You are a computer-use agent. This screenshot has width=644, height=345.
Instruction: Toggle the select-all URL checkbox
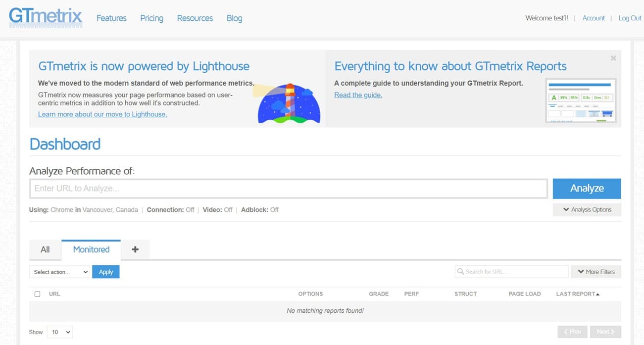[37, 294]
